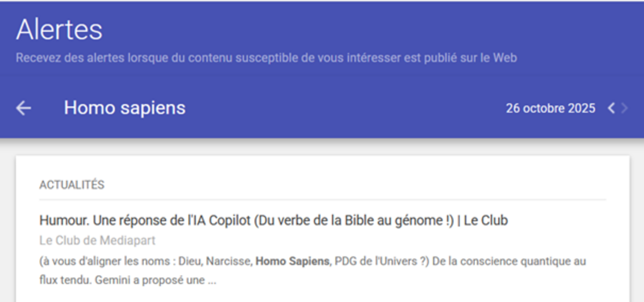Click the date 26 octobre 2025
Screen dimensions: 644x302
tap(550, 108)
